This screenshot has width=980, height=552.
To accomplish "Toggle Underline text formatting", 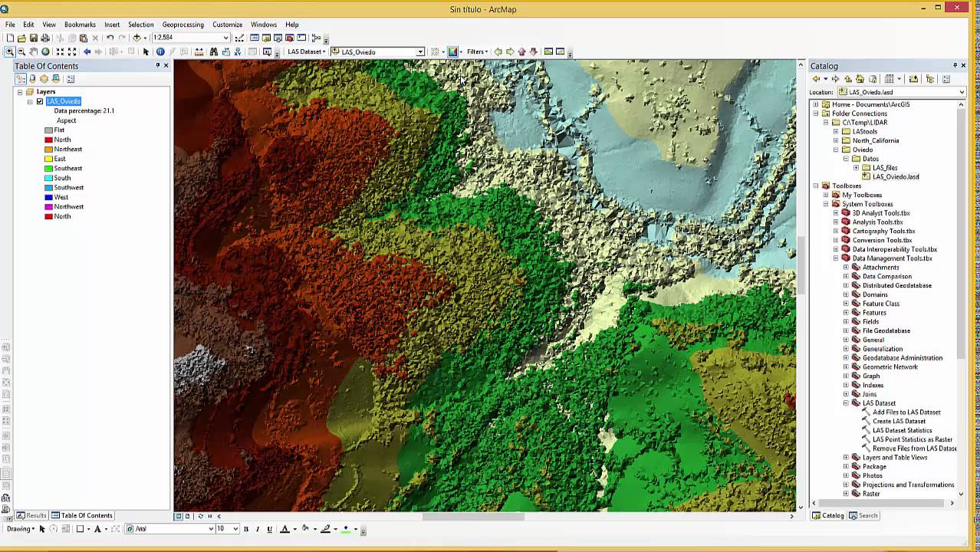I will pyautogui.click(x=269, y=529).
